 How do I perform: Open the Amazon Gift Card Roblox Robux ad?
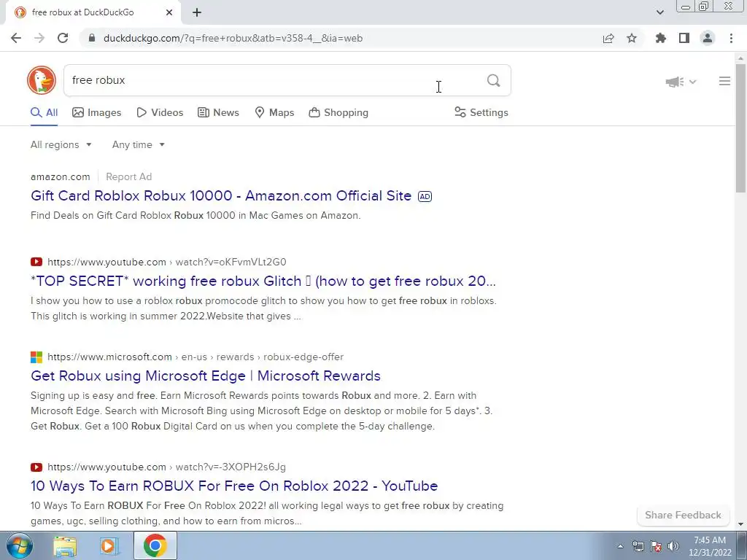click(x=221, y=195)
